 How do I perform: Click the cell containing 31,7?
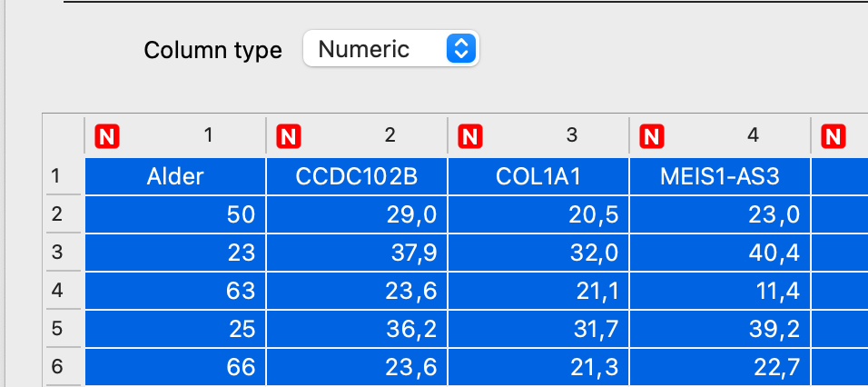[538, 329]
